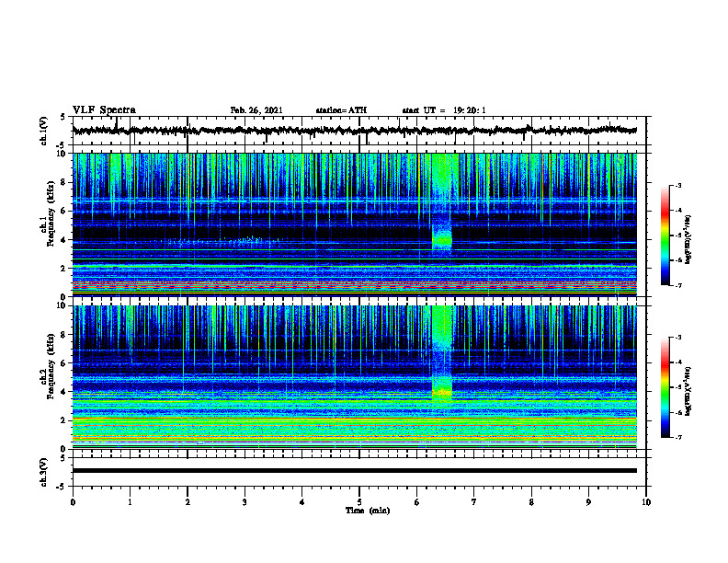Click time axis tick label "6"
This screenshot has height=563, width=728.
coord(417,502)
